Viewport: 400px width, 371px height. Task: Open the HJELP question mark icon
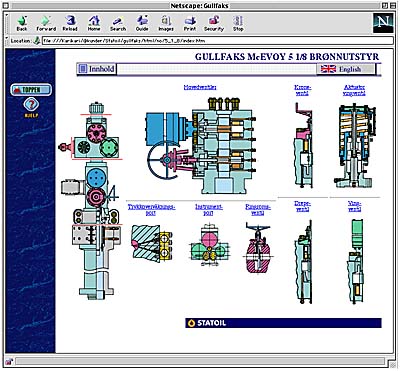coord(31,107)
